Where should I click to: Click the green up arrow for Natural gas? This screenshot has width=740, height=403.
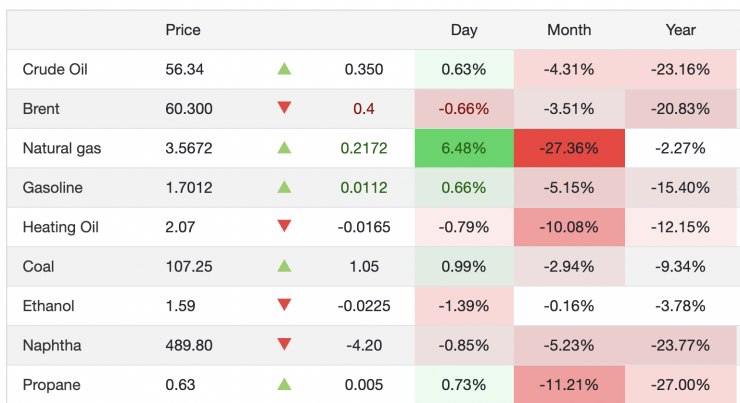(284, 148)
